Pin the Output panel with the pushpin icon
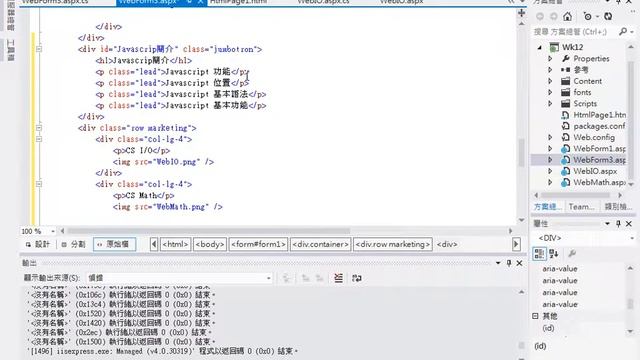Image resolution: width=640 pixels, height=360 pixels. (509, 263)
